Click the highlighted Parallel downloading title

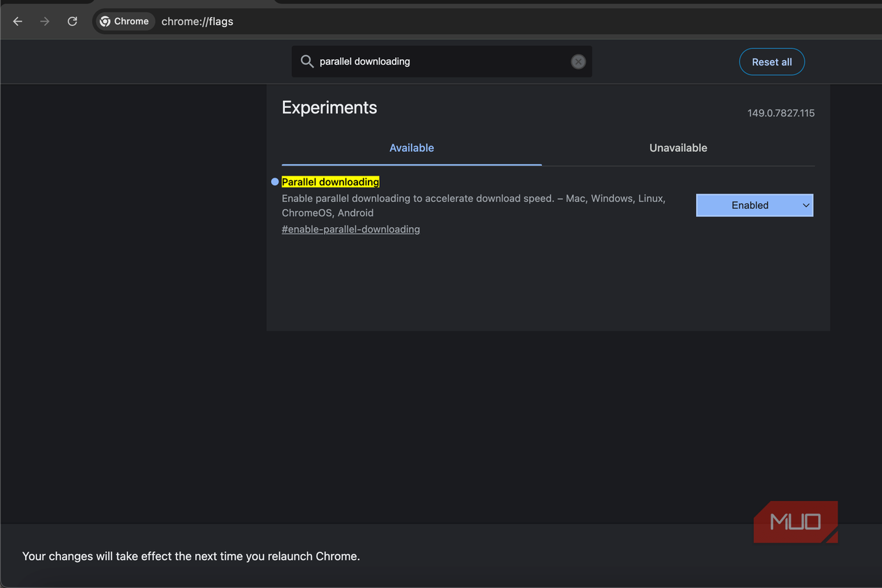[330, 182]
